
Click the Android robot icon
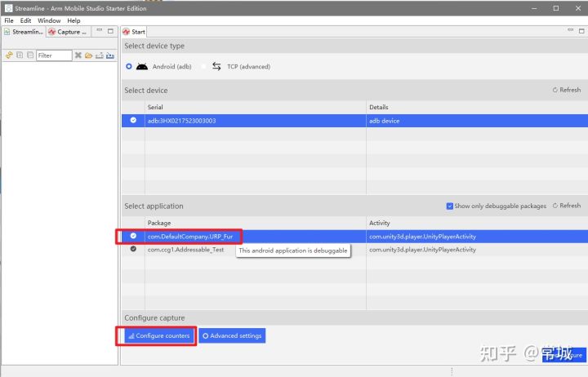[x=142, y=67]
